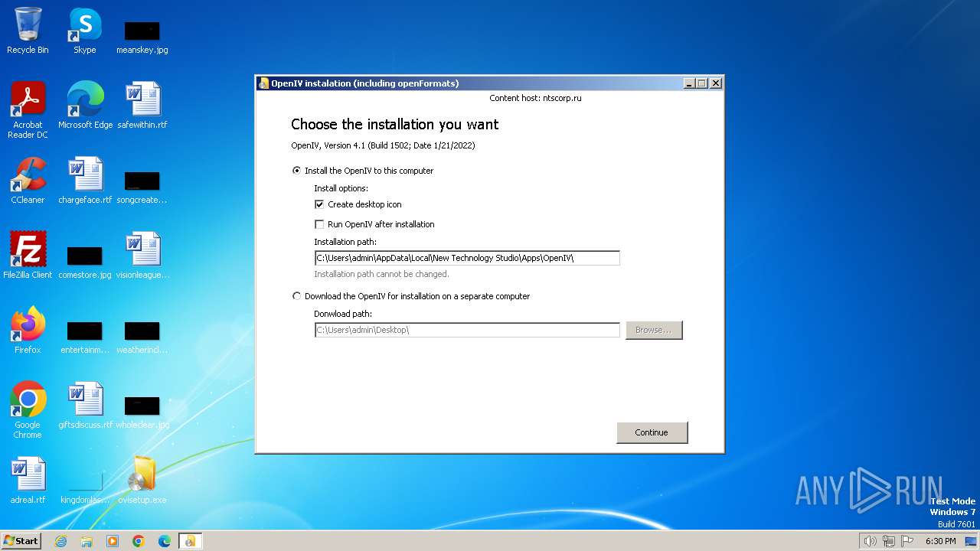Select the visionleague document icon
This screenshot has height=551, width=980.
(x=142, y=256)
